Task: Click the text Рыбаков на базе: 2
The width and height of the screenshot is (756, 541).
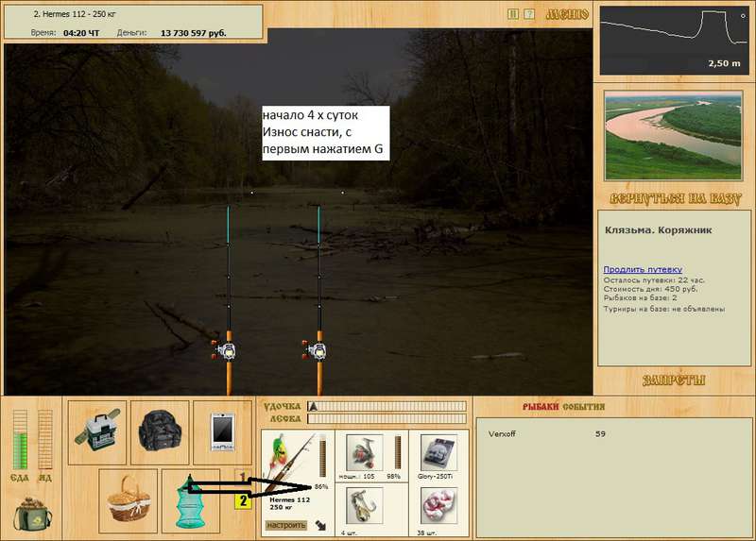Action: [641, 297]
